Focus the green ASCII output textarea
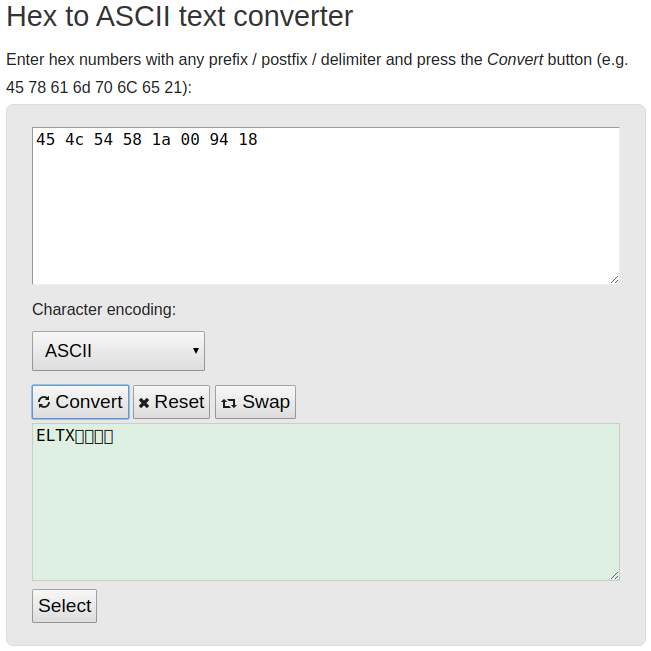The height and width of the screenshot is (651, 651). pos(326,502)
